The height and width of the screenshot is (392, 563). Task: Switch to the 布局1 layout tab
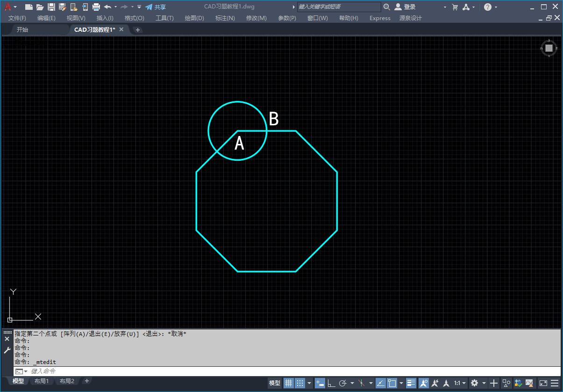click(42, 381)
